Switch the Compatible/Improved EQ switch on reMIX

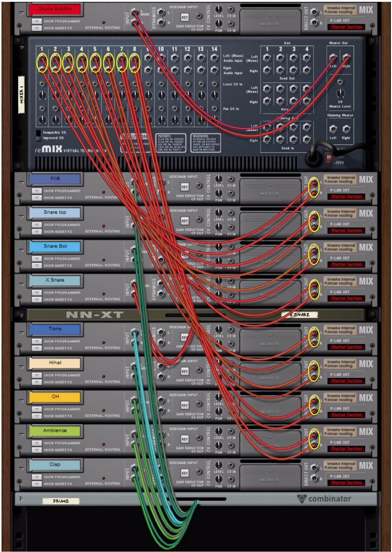pos(38,135)
